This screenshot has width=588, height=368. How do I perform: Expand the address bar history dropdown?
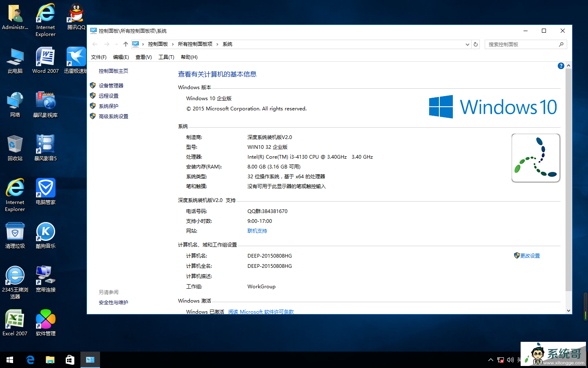(468, 44)
